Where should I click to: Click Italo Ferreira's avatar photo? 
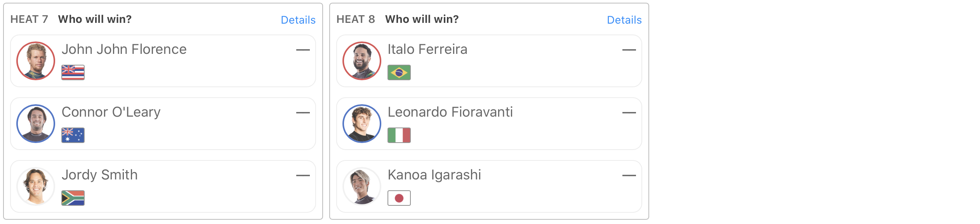[362, 61]
